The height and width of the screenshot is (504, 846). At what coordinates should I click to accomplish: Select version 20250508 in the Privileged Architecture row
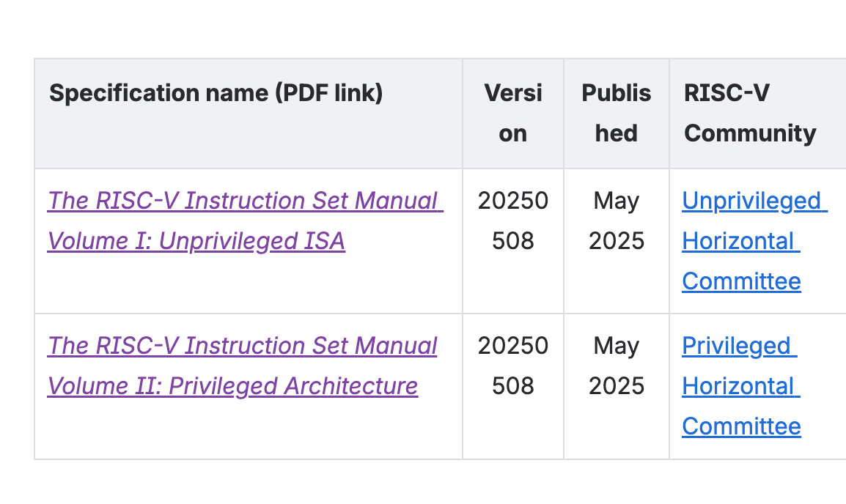pyautogui.click(x=513, y=366)
